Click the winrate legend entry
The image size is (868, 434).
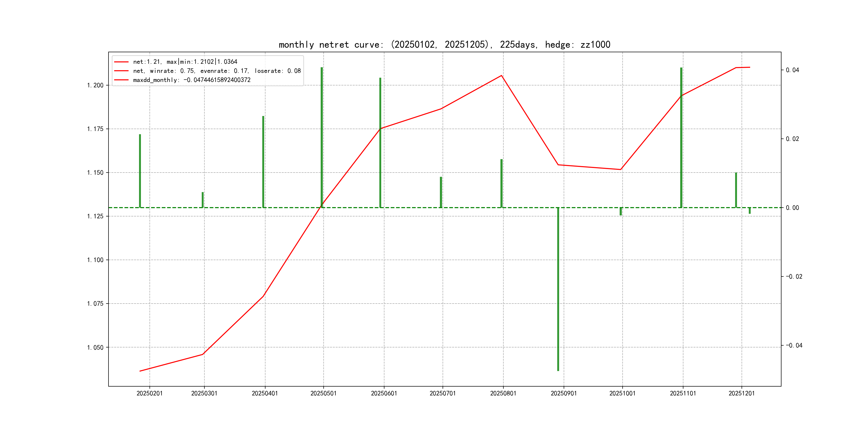point(217,71)
